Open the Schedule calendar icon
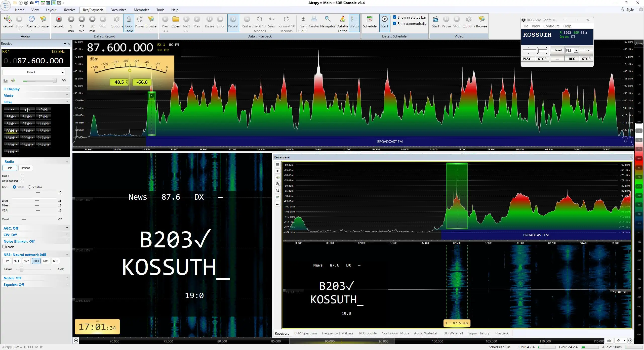This screenshot has width=644, height=350. pos(370,19)
